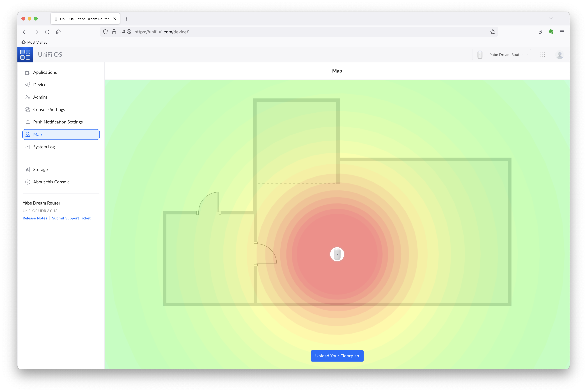Open a new browser tab

point(126,19)
